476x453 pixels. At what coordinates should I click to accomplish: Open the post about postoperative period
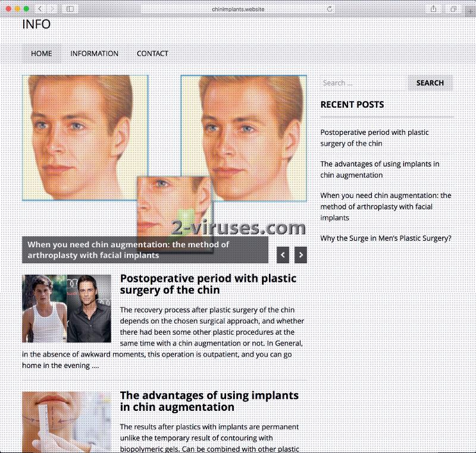coord(208,284)
